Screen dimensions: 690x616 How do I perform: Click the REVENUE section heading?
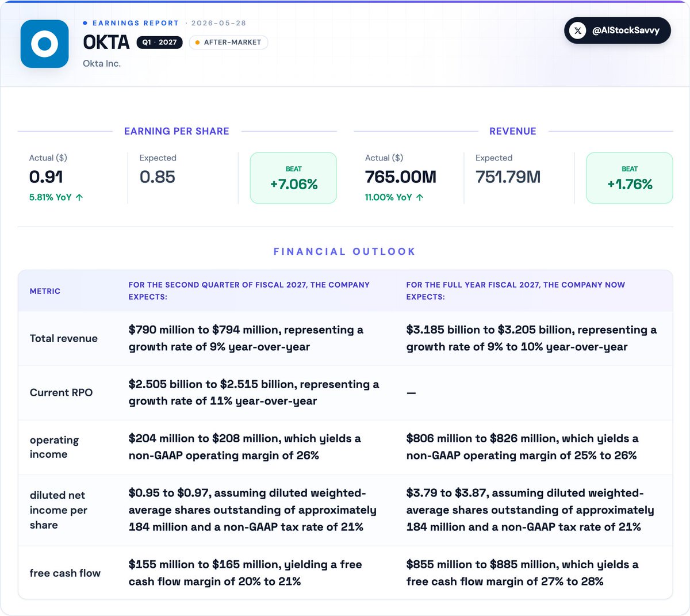[x=512, y=131]
